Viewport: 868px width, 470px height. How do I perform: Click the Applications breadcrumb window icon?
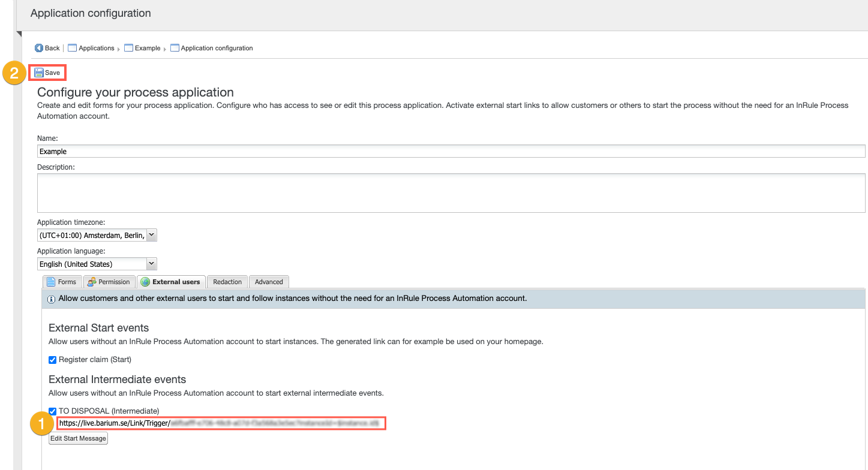[x=72, y=48]
